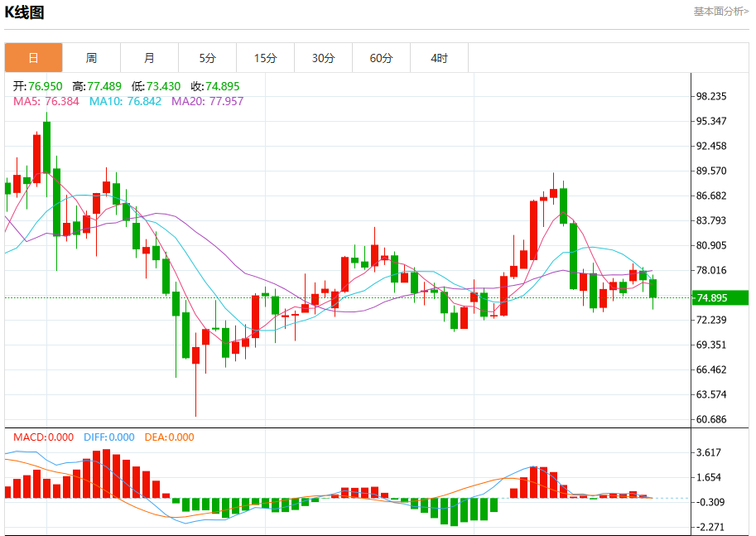Screen dimensions: 756x536
Task: Open the 60分 interval tab
Action: click(382, 58)
